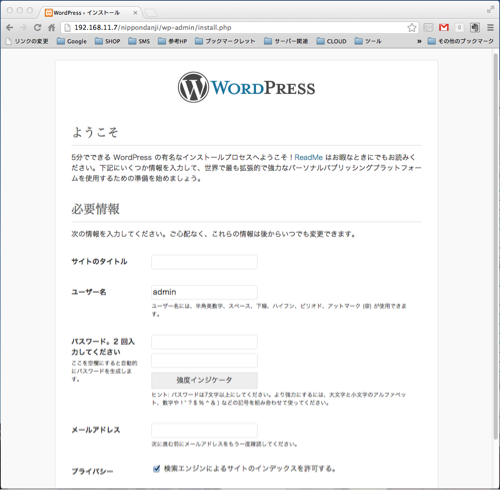Image resolution: width=500 pixels, height=490 pixels.
Task: Toggle fullscreen with the corner arrows icon
Action: click(x=490, y=10)
